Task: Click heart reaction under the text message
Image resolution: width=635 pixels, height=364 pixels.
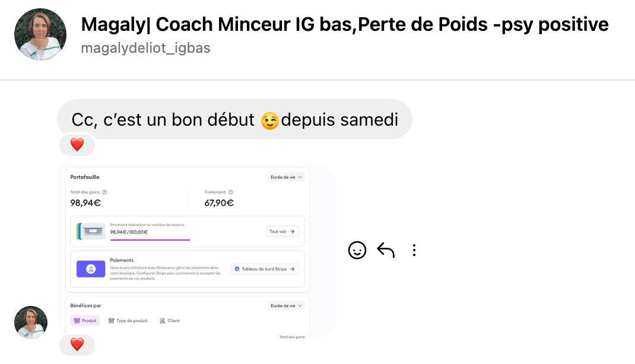Action: tap(77, 145)
